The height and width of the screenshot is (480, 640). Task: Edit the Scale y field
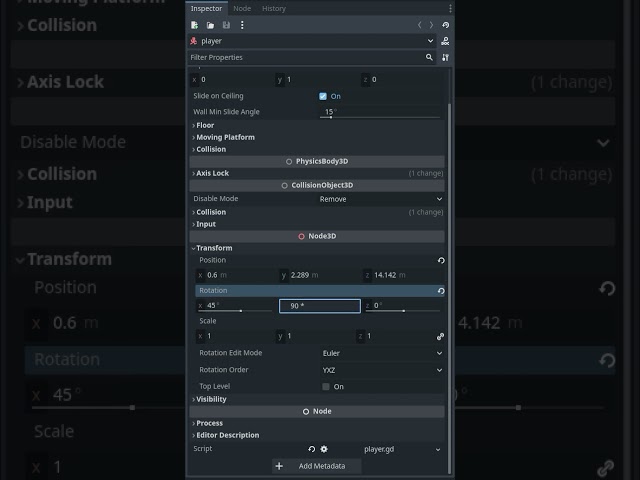[315, 336]
